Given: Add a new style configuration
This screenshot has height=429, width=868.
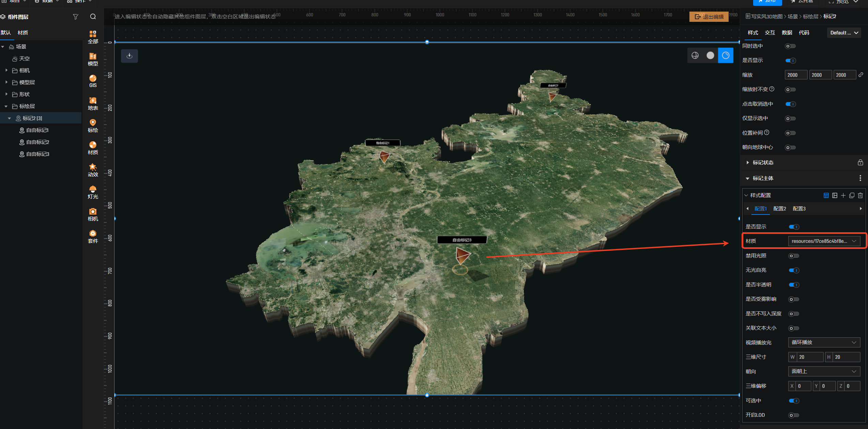Looking at the screenshot, I should pos(843,195).
